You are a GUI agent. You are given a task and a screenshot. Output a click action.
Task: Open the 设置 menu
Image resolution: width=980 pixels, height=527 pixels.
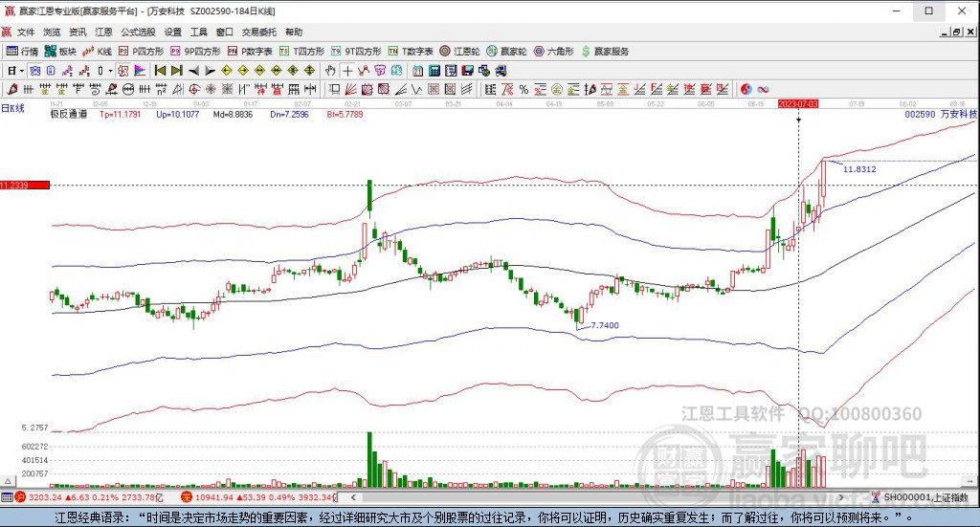[172, 32]
